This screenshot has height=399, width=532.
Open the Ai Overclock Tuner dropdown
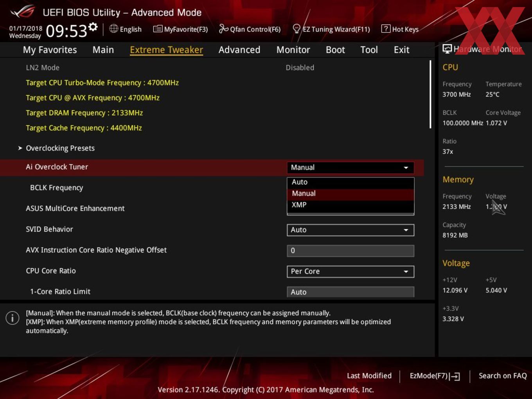pyautogui.click(x=350, y=167)
